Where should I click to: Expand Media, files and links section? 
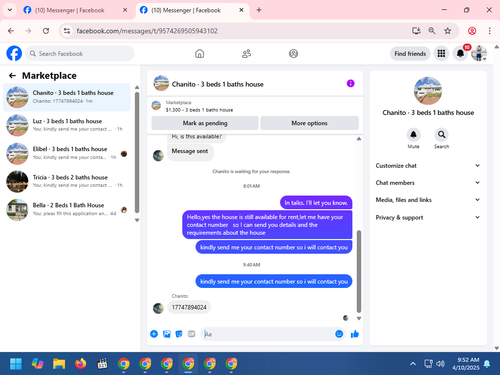(x=428, y=200)
